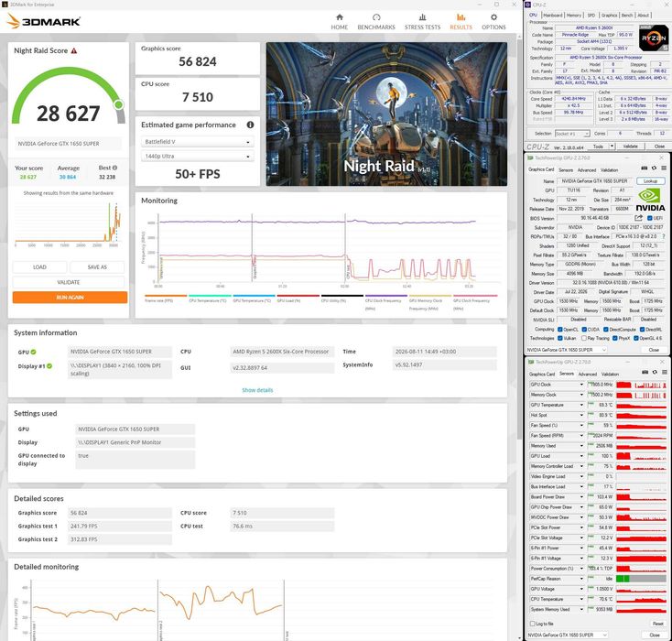Viewport: 672px width, 641px height.
Task: Click the green check icon next to GPU
Action: (x=34, y=352)
